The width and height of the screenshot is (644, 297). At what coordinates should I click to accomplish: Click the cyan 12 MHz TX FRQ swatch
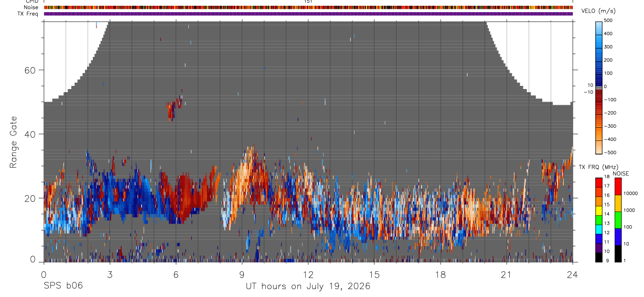(599, 230)
